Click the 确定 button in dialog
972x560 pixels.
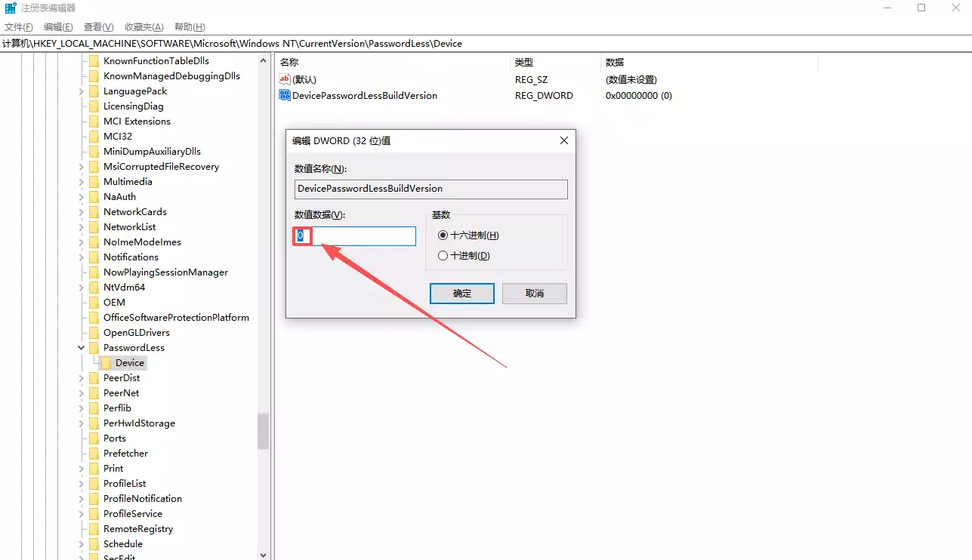point(462,294)
